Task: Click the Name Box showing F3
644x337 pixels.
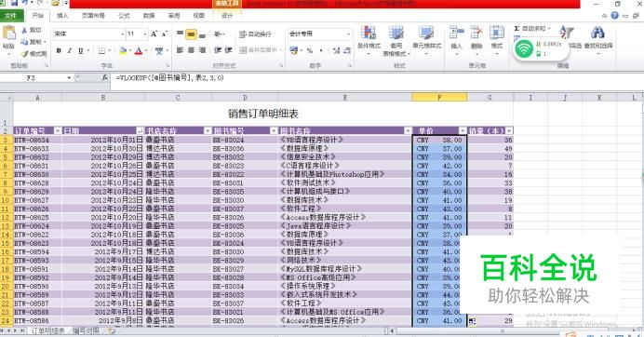Action: pos(32,77)
